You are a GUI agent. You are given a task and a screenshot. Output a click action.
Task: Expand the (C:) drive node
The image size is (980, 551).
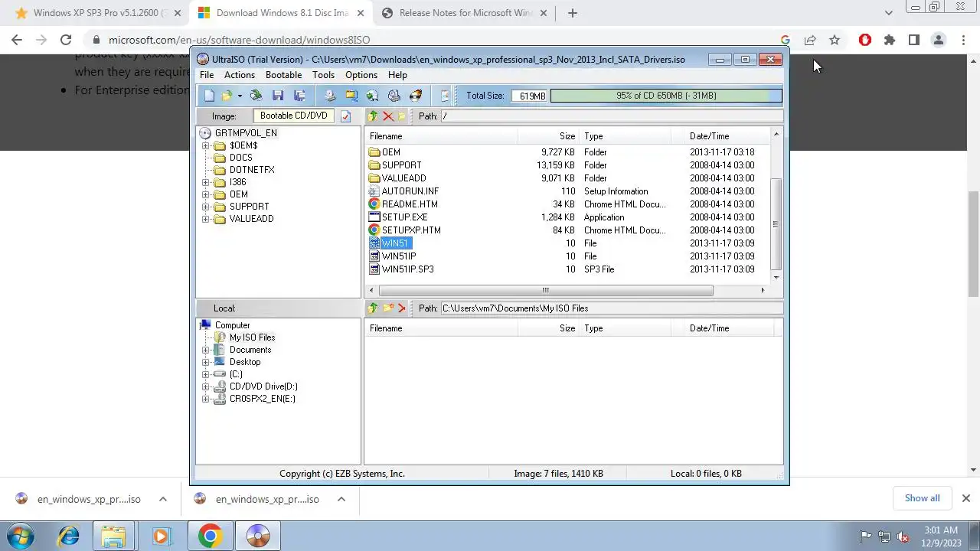coord(205,374)
